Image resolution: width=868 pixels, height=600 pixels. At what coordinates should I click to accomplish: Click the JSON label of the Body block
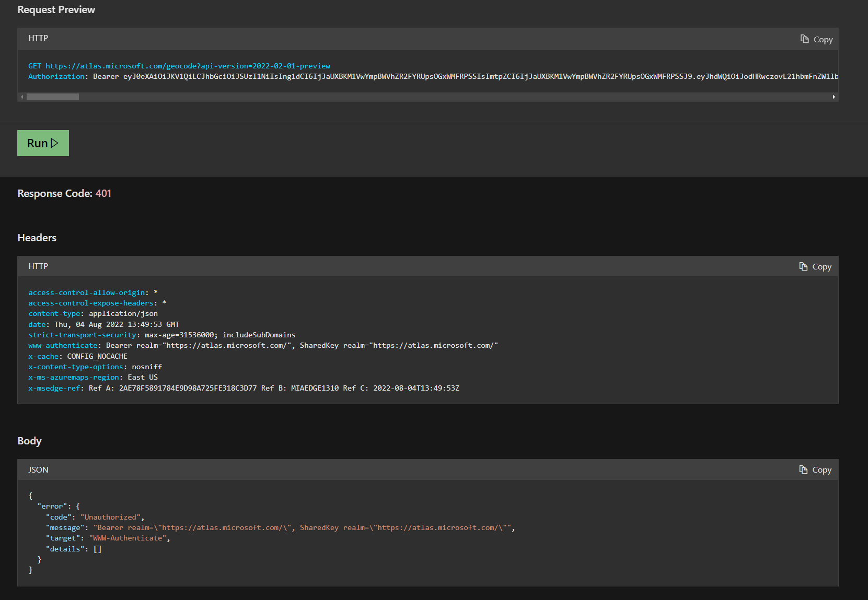[x=38, y=469]
